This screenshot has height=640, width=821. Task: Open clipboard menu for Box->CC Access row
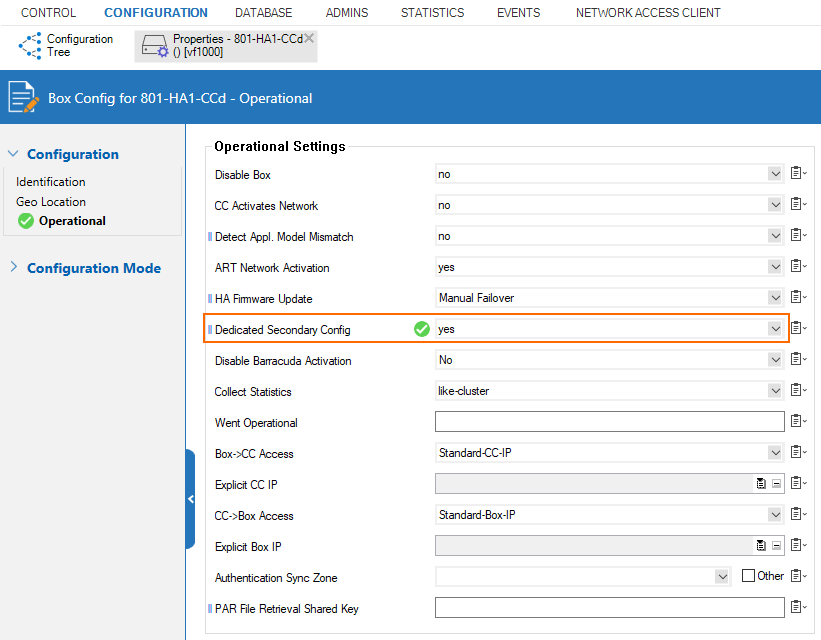point(798,451)
